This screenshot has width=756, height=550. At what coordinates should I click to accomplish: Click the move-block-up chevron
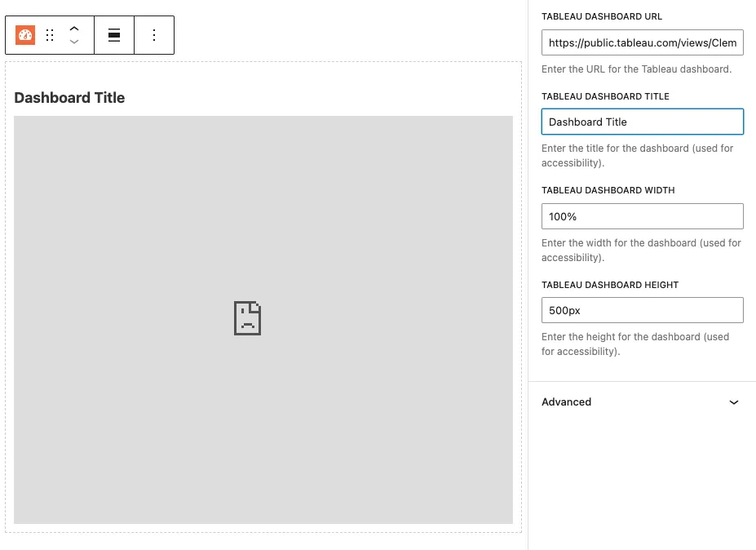pos(73,29)
